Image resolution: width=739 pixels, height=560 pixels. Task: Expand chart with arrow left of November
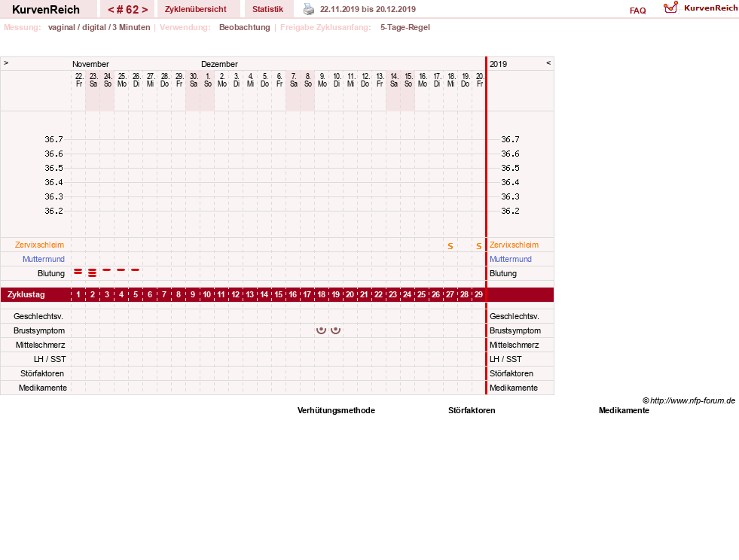click(x=6, y=62)
